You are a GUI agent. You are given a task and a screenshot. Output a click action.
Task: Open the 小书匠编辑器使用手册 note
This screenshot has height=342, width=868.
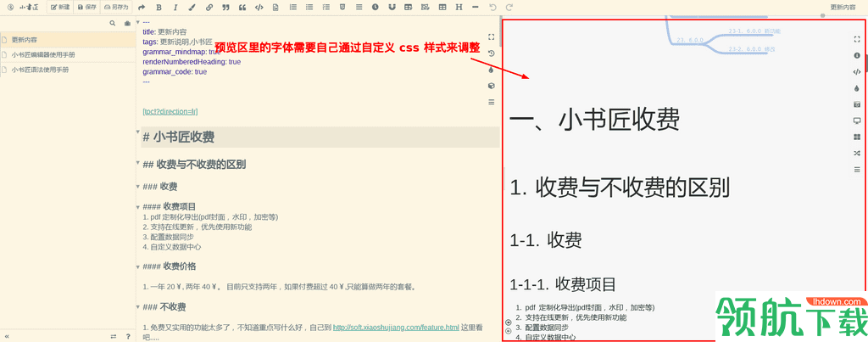68,55
